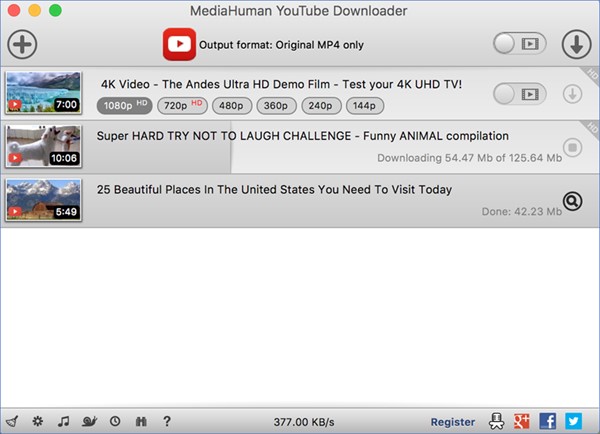600x434 pixels.
Task: Locate downloaded 25 Beautiful Places file via magnifier
Action: 572,201
